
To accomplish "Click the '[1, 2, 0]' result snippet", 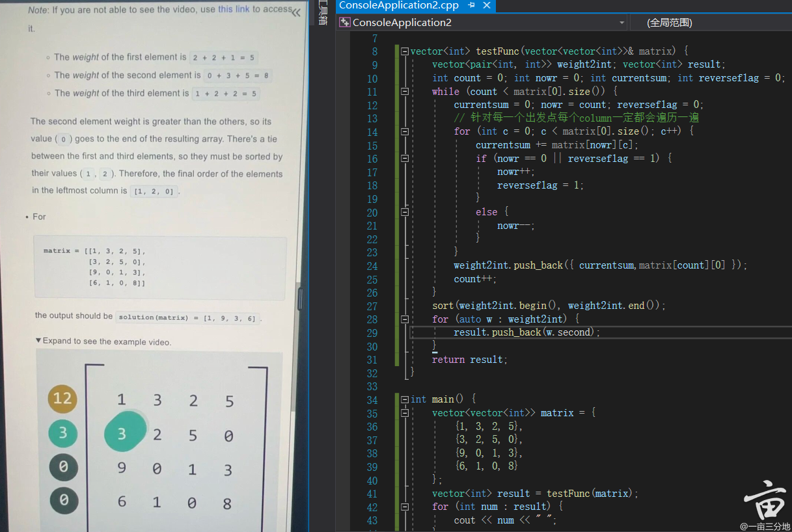I will click(x=154, y=192).
